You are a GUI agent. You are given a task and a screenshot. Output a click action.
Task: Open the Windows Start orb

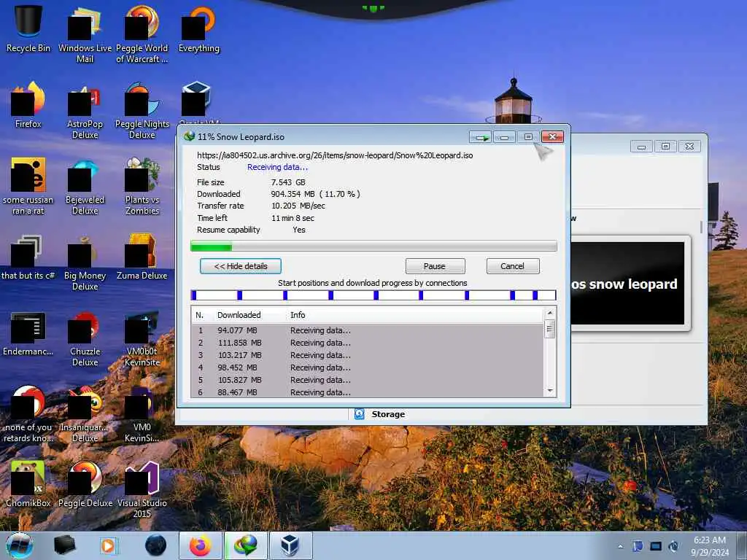pyautogui.click(x=20, y=545)
